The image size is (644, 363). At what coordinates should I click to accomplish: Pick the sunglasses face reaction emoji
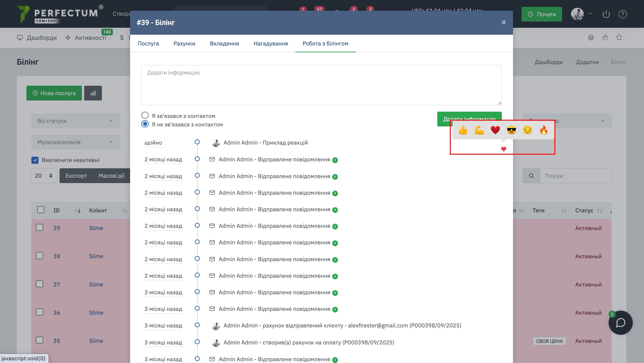[511, 130]
